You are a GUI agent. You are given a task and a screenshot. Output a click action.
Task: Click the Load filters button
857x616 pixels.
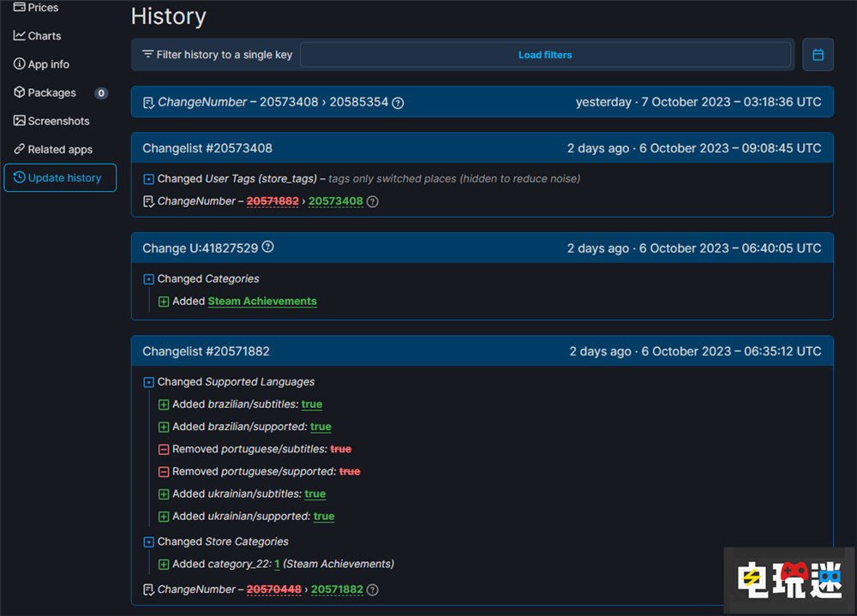click(x=545, y=55)
